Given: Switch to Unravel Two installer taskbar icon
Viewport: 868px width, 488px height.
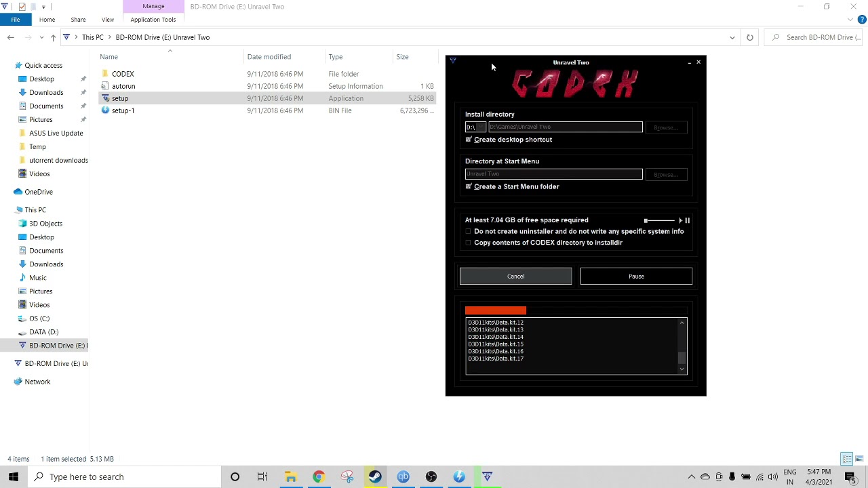Looking at the screenshot, I should pos(487,476).
